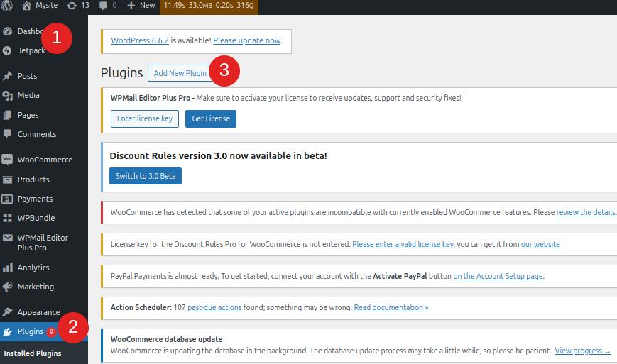Viewport: 617px width, 364px height.
Task: Click the Media icon in sidebar
Action: click(7, 95)
